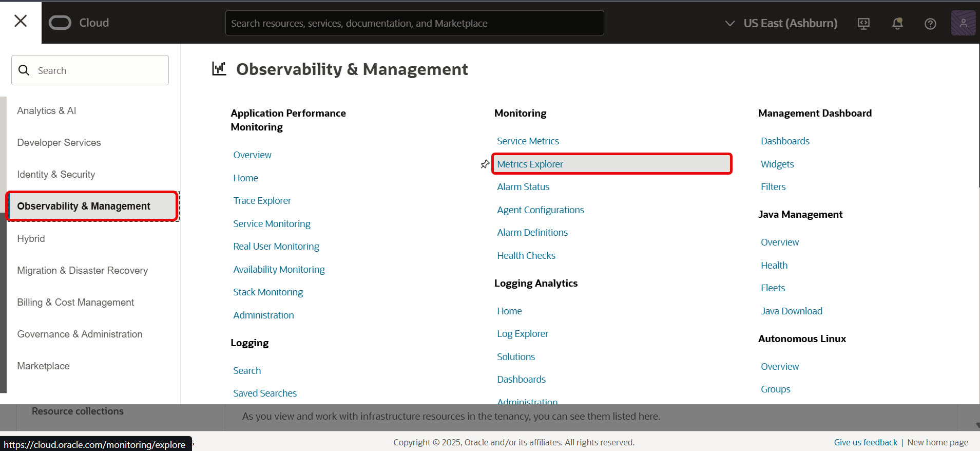
Task: Open Trace Explorer link
Action: tap(262, 201)
